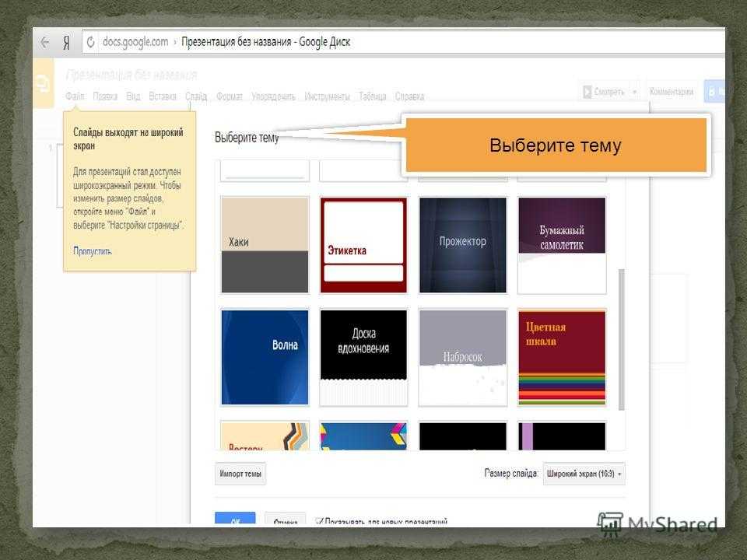The width and height of the screenshot is (747, 560).
Task: Open the Вид menu
Action: point(133,96)
